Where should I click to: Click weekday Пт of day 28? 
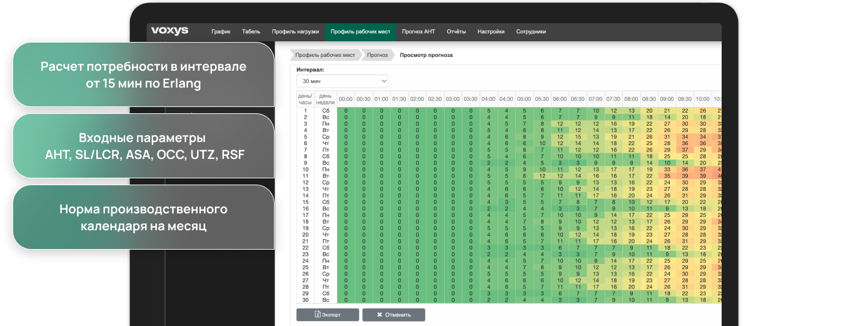click(325, 287)
